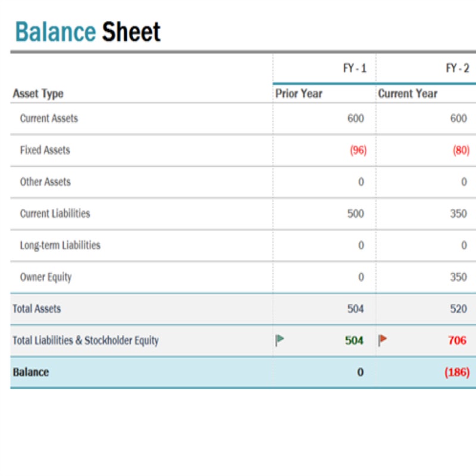Select Prior Year Current Liabilities value 500
The image size is (476, 476).
(355, 214)
